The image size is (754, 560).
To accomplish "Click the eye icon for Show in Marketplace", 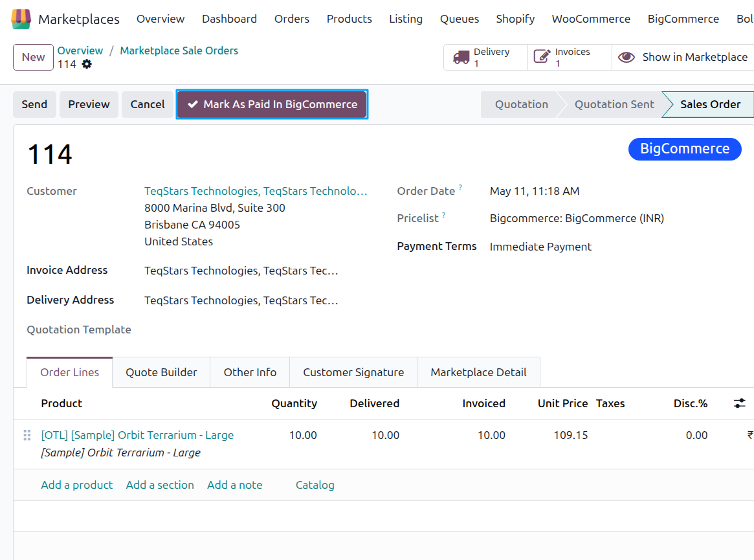I will (626, 57).
